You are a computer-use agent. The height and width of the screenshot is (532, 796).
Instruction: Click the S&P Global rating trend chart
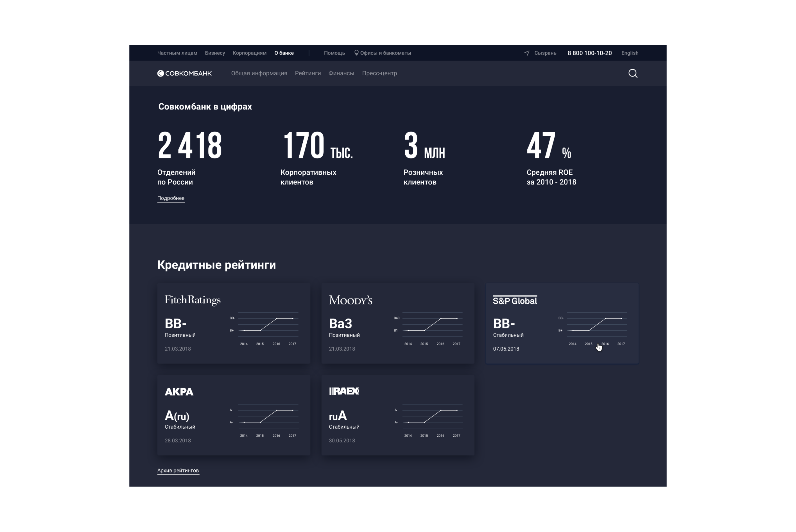tap(593, 328)
